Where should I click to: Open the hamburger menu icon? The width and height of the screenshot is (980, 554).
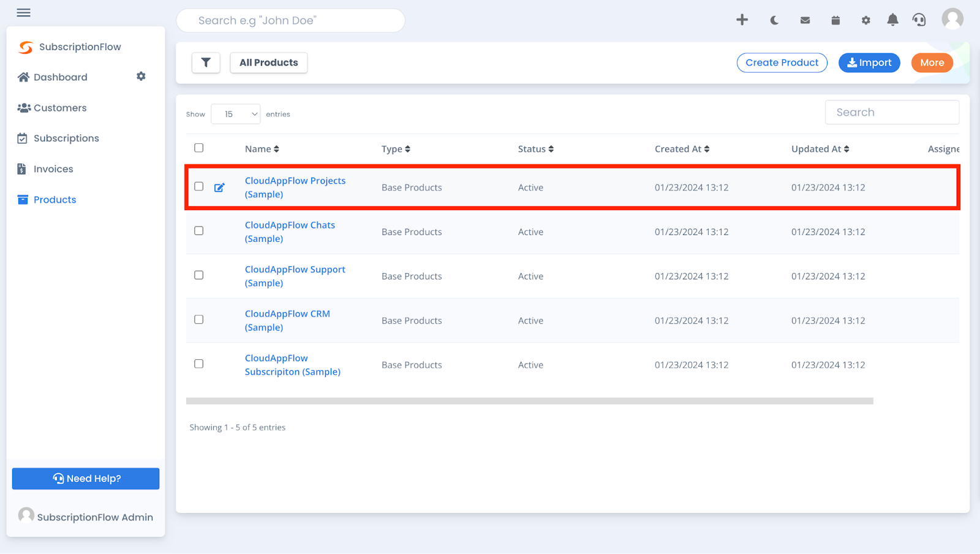[23, 13]
